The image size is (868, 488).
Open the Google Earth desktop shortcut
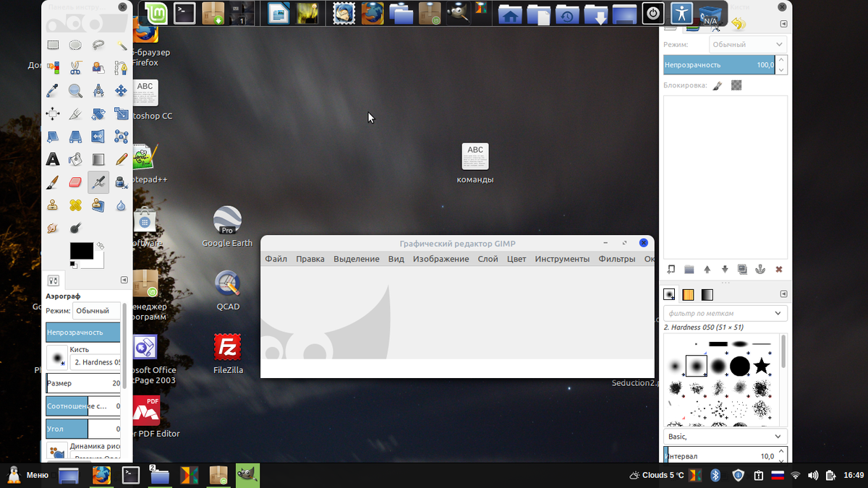pyautogui.click(x=227, y=227)
